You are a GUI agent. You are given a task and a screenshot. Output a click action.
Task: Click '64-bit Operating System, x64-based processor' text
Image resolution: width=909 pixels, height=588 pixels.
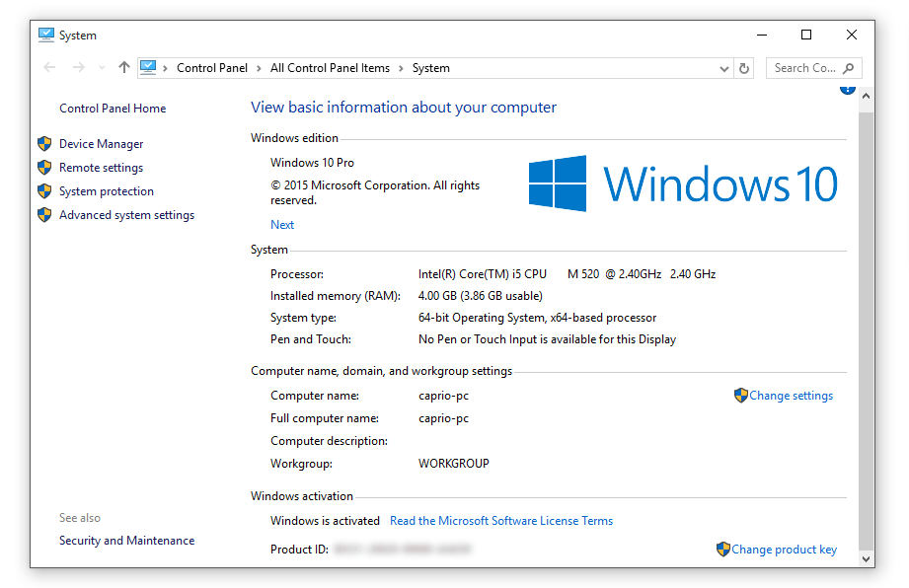coord(537,318)
